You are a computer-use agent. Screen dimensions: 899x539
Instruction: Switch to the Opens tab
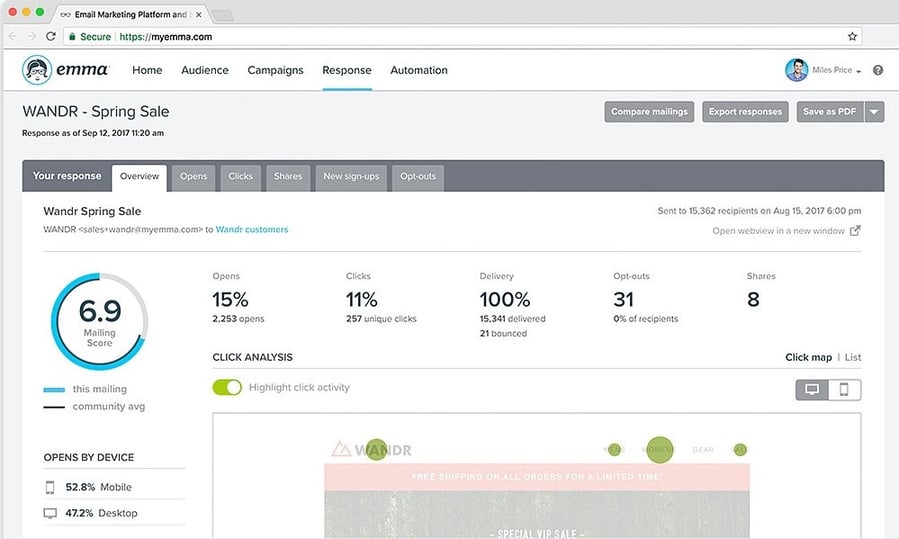click(194, 177)
